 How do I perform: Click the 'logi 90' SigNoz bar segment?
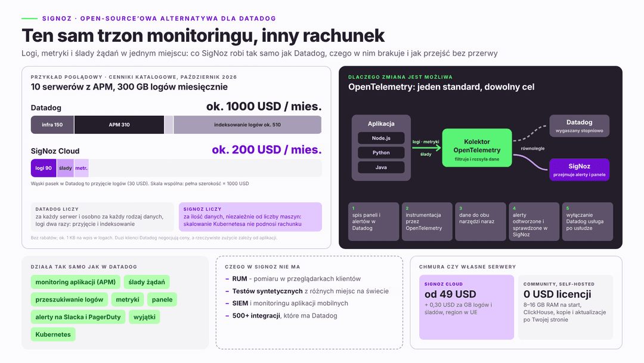(44, 168)
